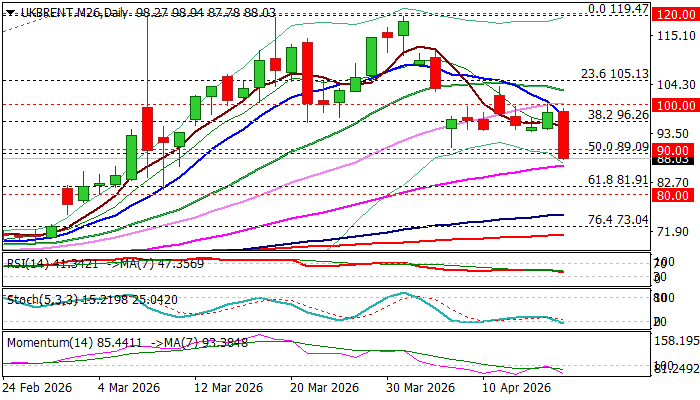
Task: Select the 23.6 105.13 Fibonacci level label
Action: click(x=614, y=74)
